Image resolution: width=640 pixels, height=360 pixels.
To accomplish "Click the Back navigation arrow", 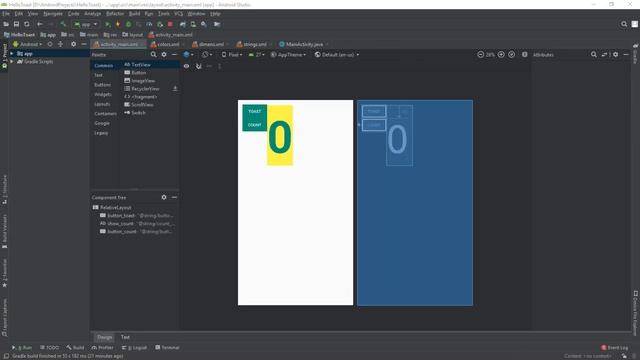I will pyautogui.click(x=40, y=24).
